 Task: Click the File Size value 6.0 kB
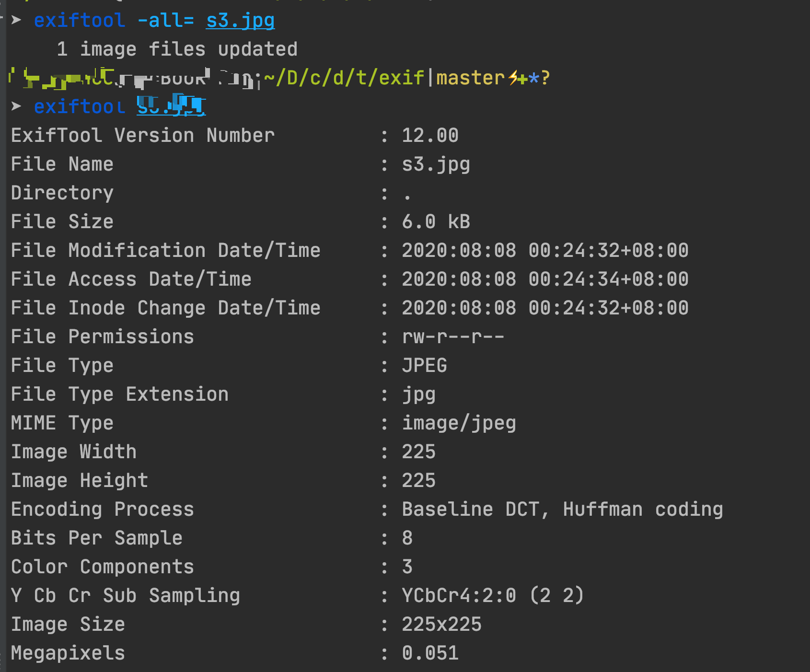[436, 222]
